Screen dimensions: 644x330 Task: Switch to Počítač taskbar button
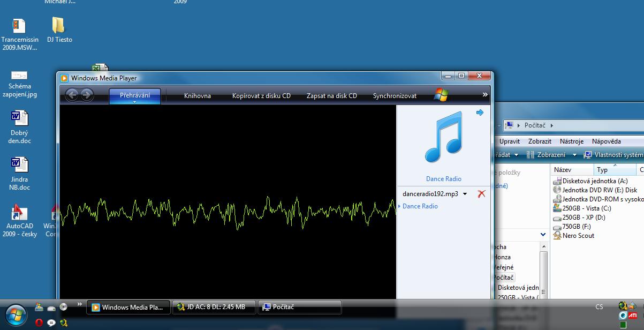pos(300,307)
